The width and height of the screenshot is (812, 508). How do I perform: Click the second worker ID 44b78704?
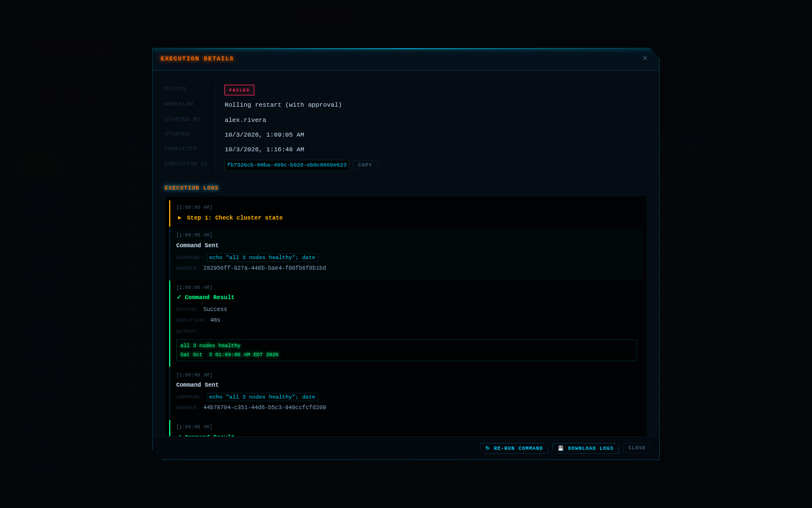[264, 408]
